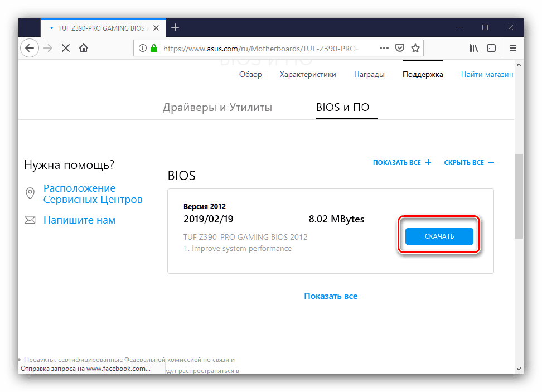542x392 pixels.
Task: Open the Firefox hamburger menu
Action: coord(513,48)
